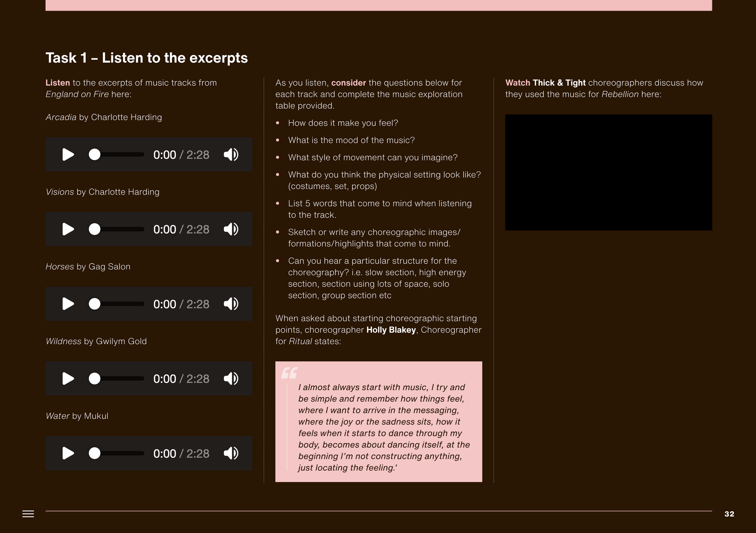The height and width of the screenshot is (533, 756).
Task: Mute the Wildness track volume icon
Action: coord(231,379)
